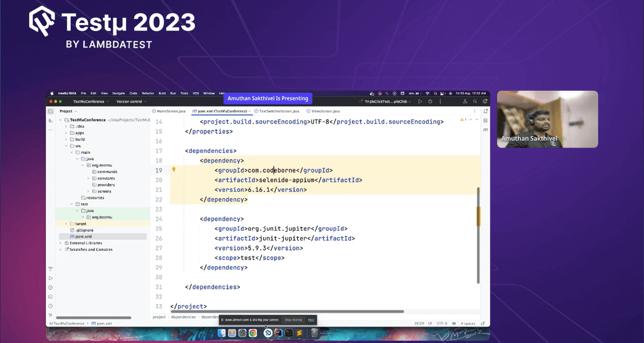Image resolution: width=644 pixels, height=343 pixels.
Task: Open the Terminal tool window icon
Action: pos(50,297)
